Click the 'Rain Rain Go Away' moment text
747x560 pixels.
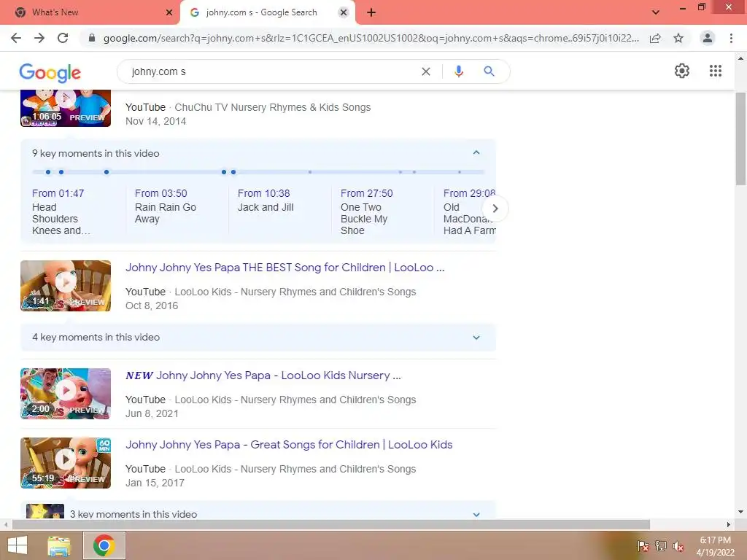coord(166,213)
